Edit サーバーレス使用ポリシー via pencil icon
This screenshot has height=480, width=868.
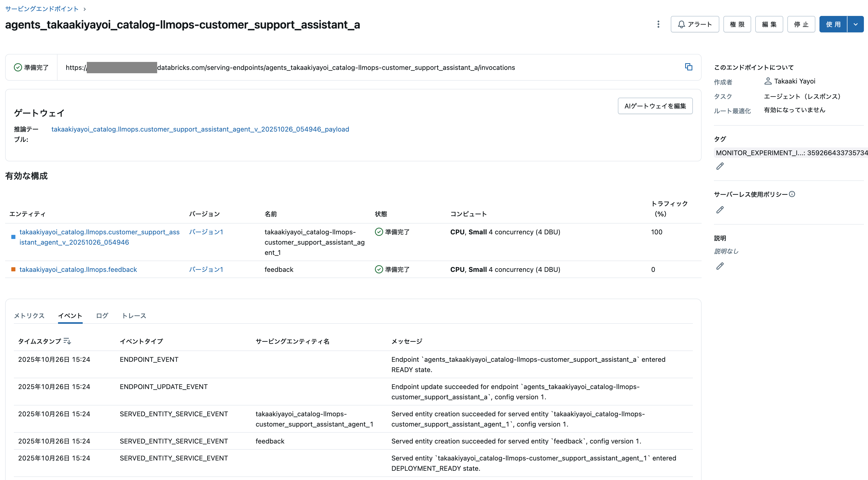click(720, 210)
